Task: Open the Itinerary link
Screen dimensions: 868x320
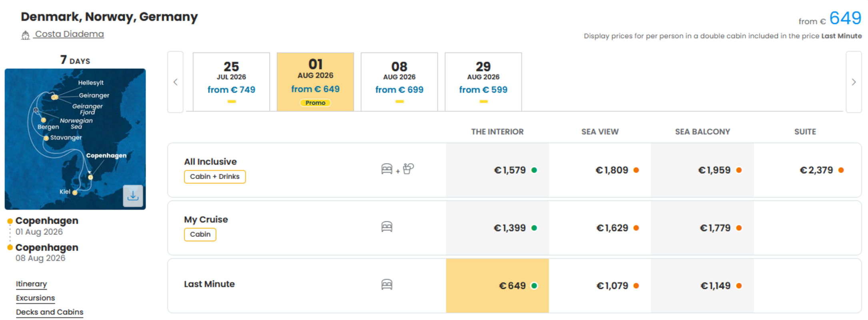Action: tap(31, 284)
